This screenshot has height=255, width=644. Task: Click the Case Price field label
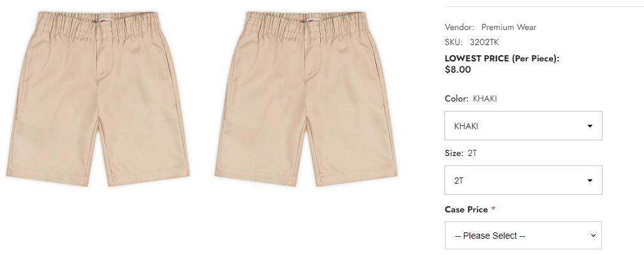[466, 209]
